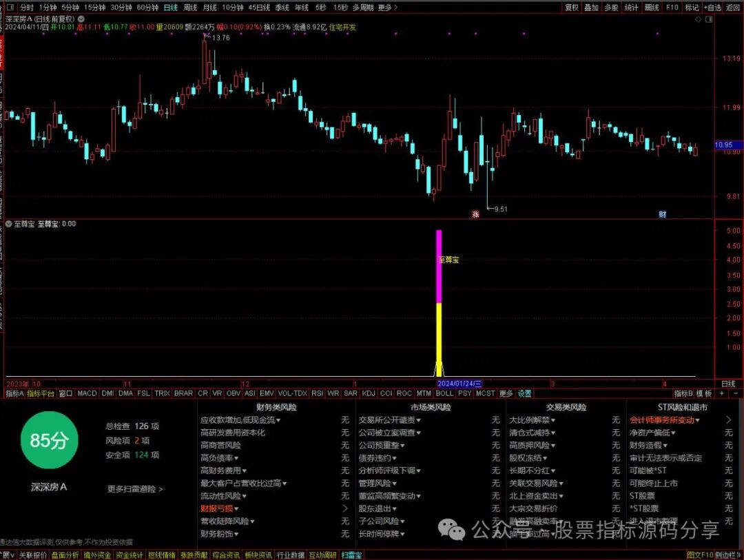Click the 2024/01/24 date marker on time axis
744x560 pixels.
pos(459,384)
